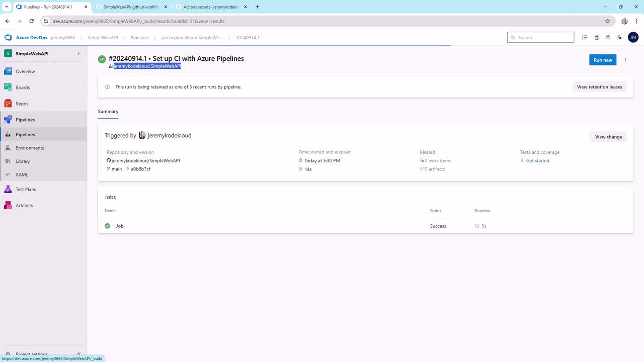Open Artifacts in the sidebar
This screenshot has height=362, width=644.
[x=24, y=206]
